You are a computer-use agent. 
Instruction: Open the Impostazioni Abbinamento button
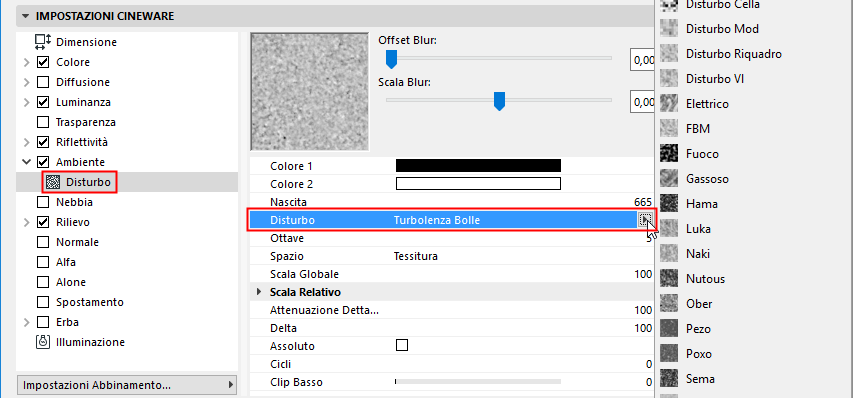pyautogui.click(x=127, y=385)
